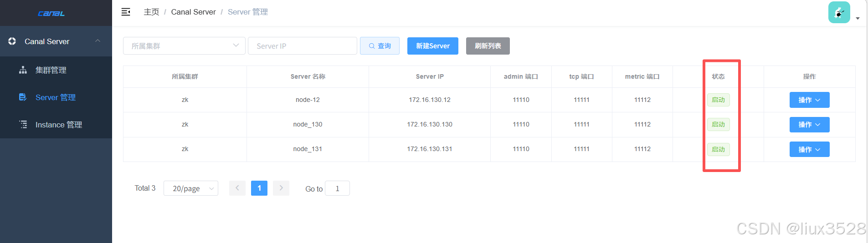This screenshot has width=868, height=243.
Task: Click the metric 端口 column header
Action: 642,76
